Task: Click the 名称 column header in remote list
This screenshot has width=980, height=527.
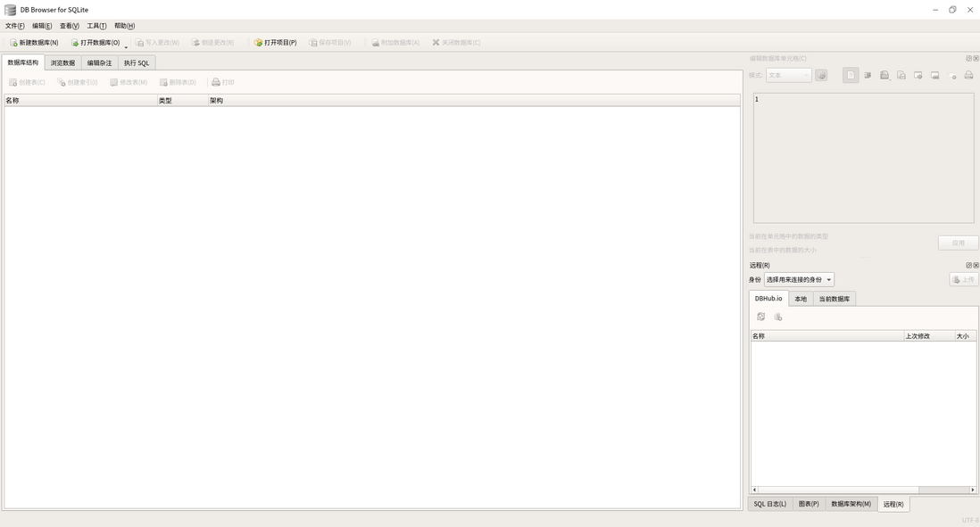Action: [826, 336]
